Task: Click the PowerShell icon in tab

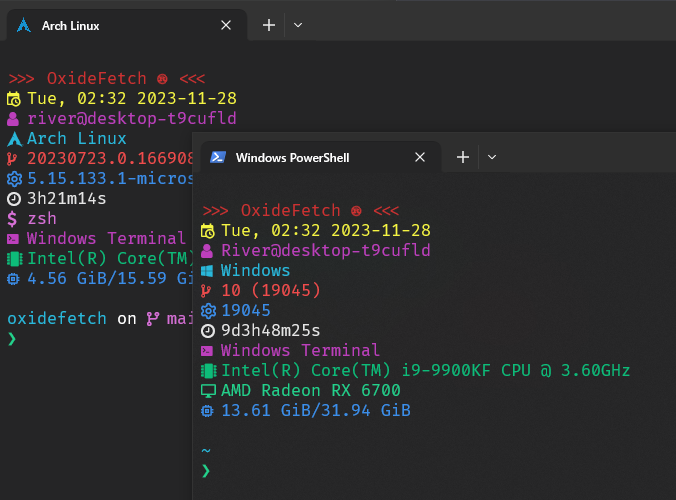Action: (218, 157)
